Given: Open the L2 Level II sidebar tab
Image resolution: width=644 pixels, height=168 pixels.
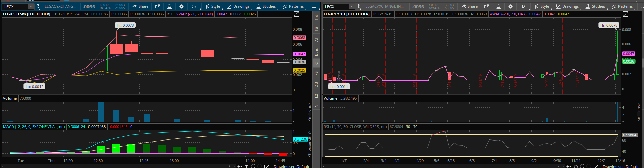Looking at the screenshot, I should coord(316,96).
